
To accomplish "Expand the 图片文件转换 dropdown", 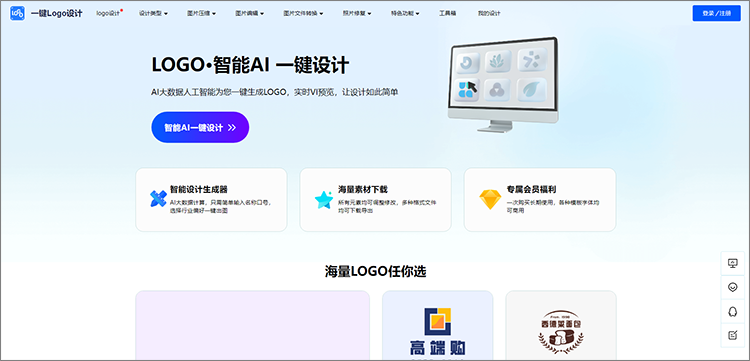I will click(x=303, y=13).
